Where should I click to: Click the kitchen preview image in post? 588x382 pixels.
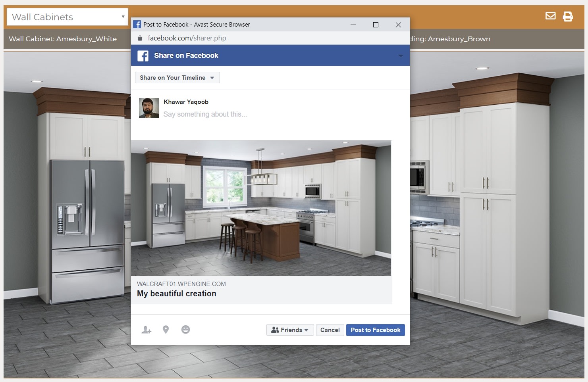click(x=261, y=208)
